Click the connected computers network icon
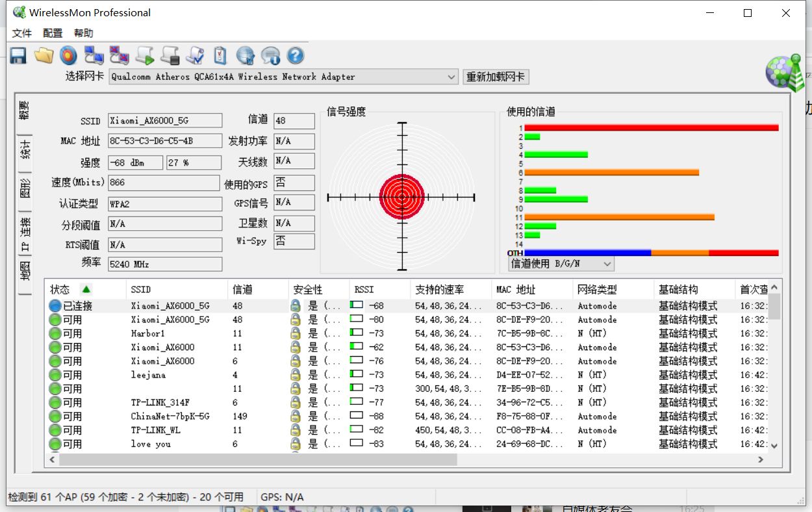This screenshot has height=512, width=812. tap(94, 55)
